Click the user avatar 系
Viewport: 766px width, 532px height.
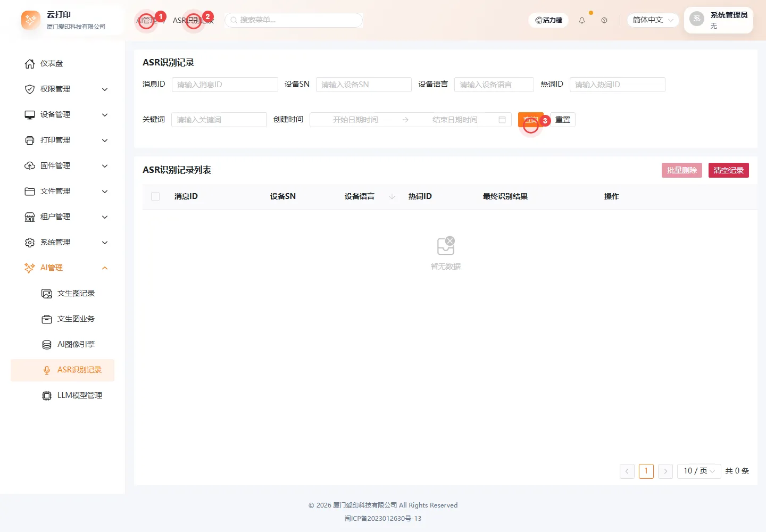[x=697, y=19]
